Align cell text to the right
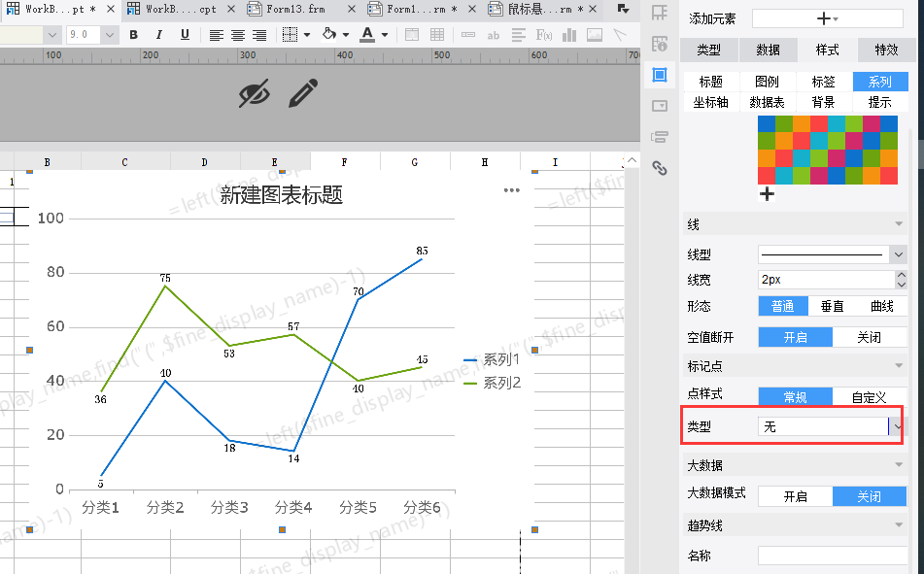The width and height of the screenshot is (924, 574). tap(259, 35)
